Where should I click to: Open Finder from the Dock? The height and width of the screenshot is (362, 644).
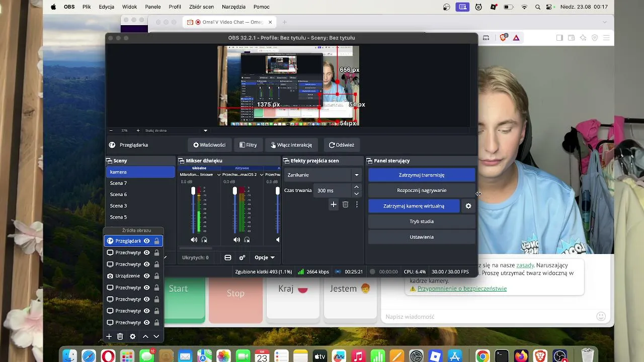[70, 356]
